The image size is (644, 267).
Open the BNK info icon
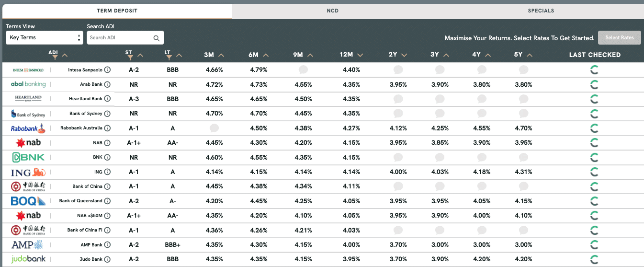[x=107, y=157]
